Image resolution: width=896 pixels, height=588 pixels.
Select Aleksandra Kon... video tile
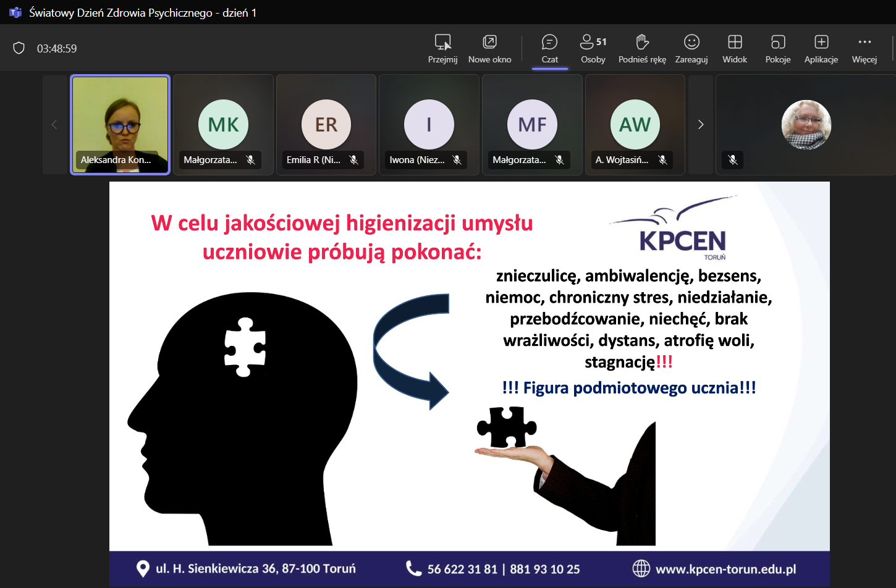click(x=120, y=125)
